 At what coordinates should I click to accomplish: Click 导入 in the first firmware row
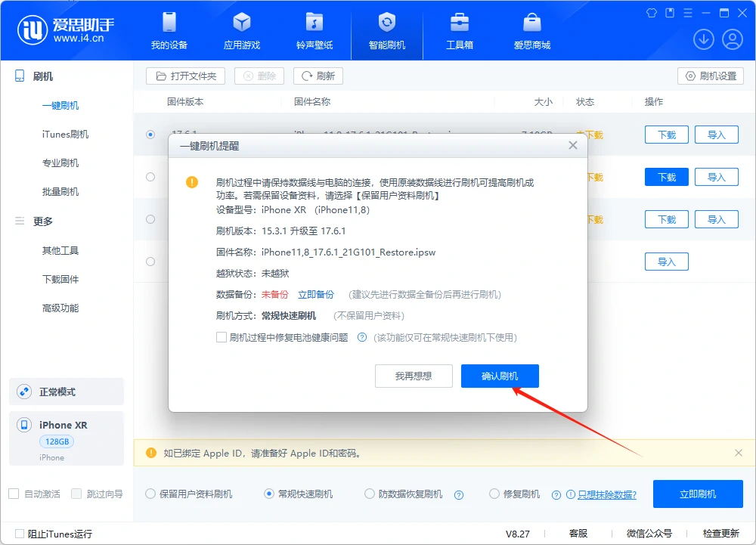click(x=717, y=135)
